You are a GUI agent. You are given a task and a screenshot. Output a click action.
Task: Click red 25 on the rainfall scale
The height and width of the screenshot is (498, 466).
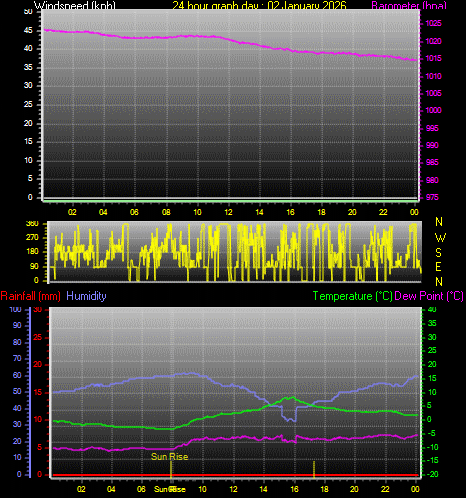38,338
